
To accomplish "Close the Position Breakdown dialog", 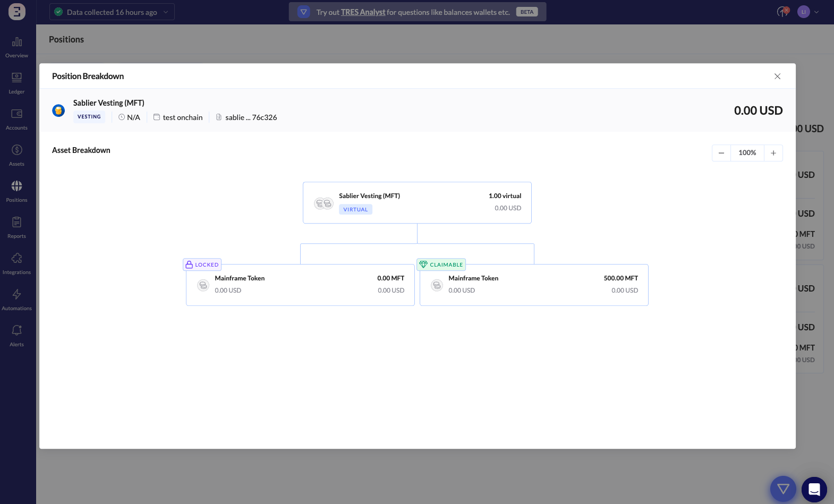I will (x=777, y=76).
